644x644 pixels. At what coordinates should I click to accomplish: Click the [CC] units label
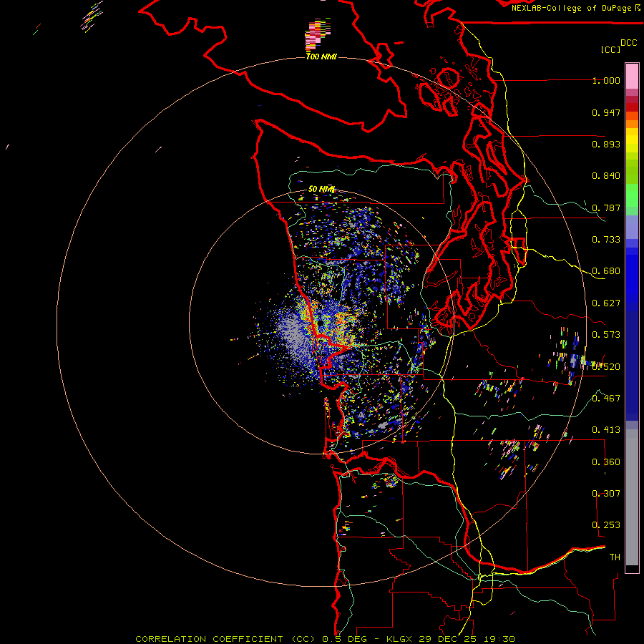(x=610, y=49)
